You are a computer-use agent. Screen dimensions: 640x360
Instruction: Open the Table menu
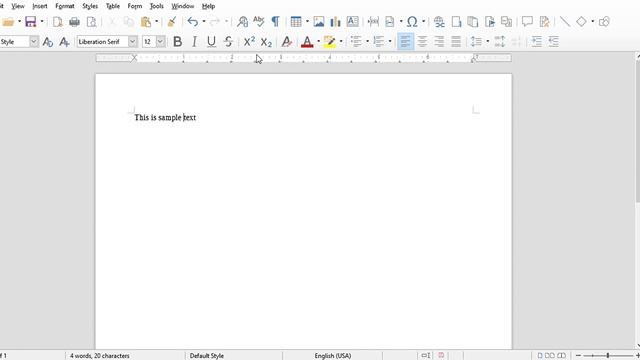[x=113, y=6]
